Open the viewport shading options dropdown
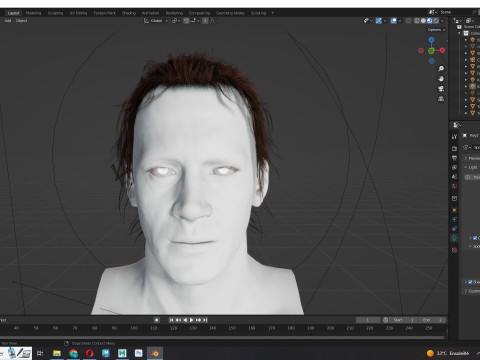 tap(443, 21)
